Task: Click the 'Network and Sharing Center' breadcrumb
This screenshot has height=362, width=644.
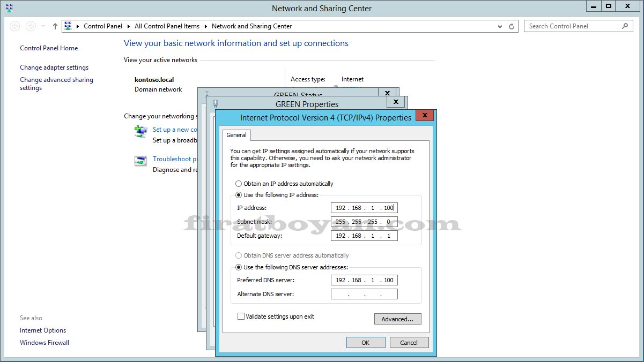Action: pos(252,26)
